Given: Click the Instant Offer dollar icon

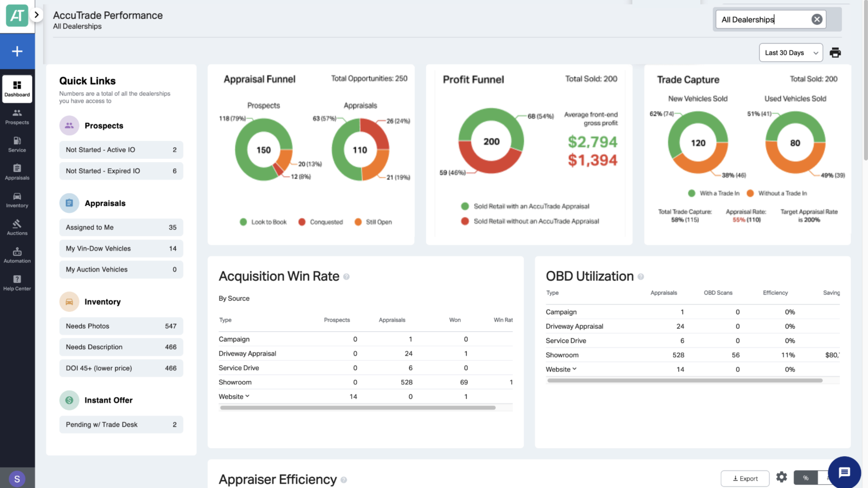Looking at the screenshot, I should (x=69, y=400).
